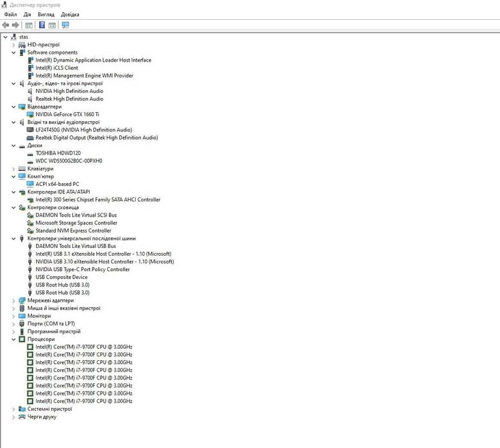Select NVIDIA GeForce GTX 1660 Ti entry
The height and width of the screenshot is (448, 500).
(67, 114)
